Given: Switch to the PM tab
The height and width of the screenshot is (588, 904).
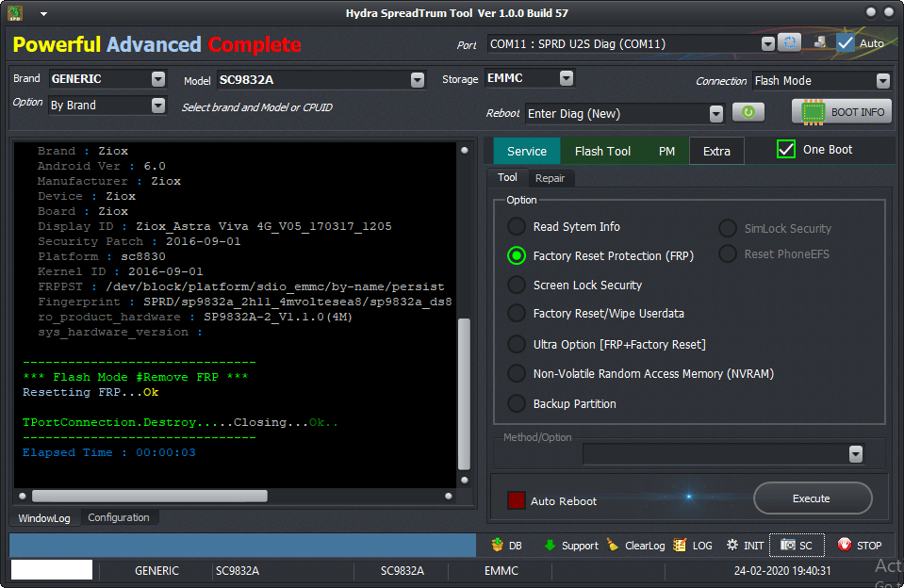Looking at the screenshot, I should 666,151.
